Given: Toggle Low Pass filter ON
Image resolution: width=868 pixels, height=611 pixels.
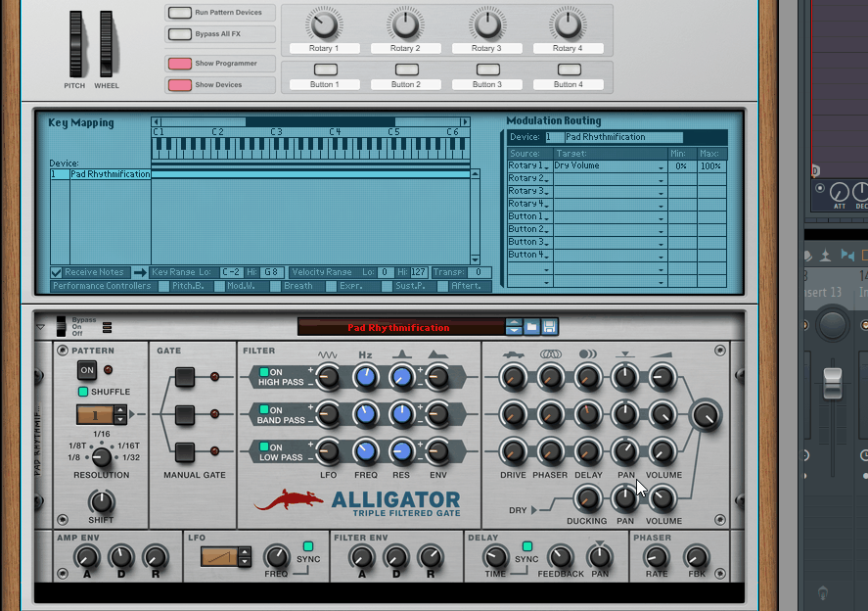Looking at the screenshot, I should point(264,446).
